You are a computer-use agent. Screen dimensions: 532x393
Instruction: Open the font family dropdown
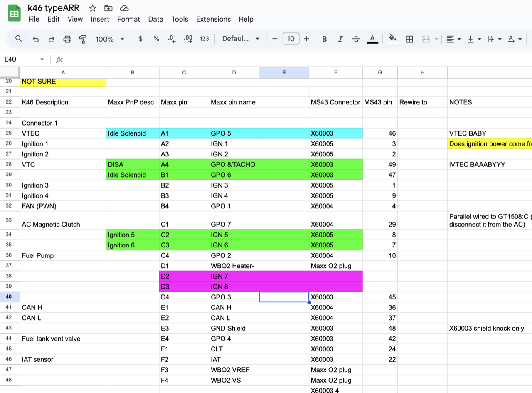click(x=241, y=39)
